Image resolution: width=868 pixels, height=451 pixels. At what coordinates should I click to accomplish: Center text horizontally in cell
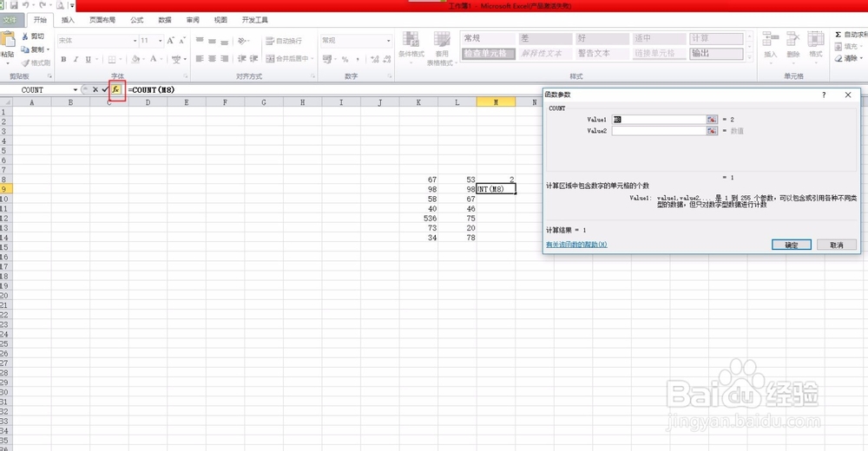(212, 59)
